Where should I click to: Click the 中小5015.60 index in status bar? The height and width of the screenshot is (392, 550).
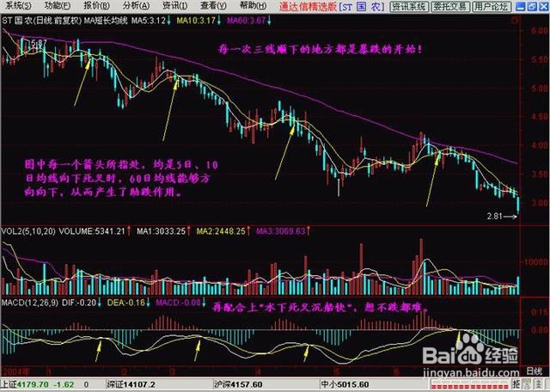345,384
